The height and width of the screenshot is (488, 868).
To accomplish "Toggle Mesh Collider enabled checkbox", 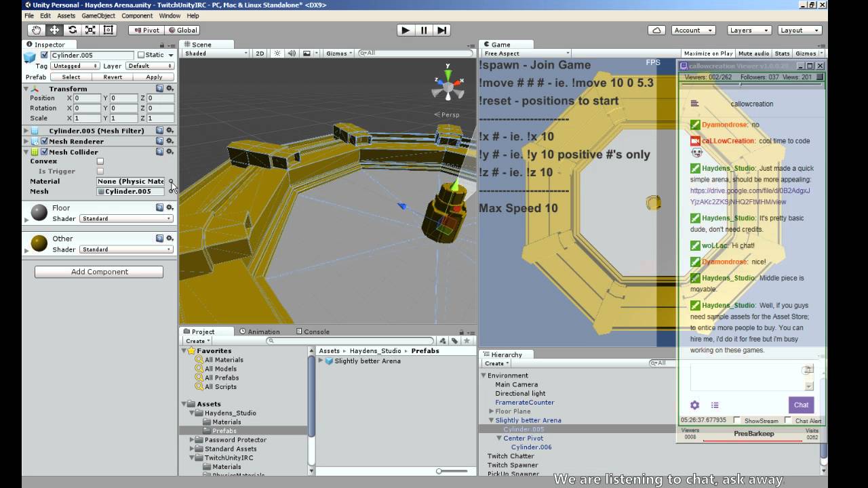I will pos(44,152).
